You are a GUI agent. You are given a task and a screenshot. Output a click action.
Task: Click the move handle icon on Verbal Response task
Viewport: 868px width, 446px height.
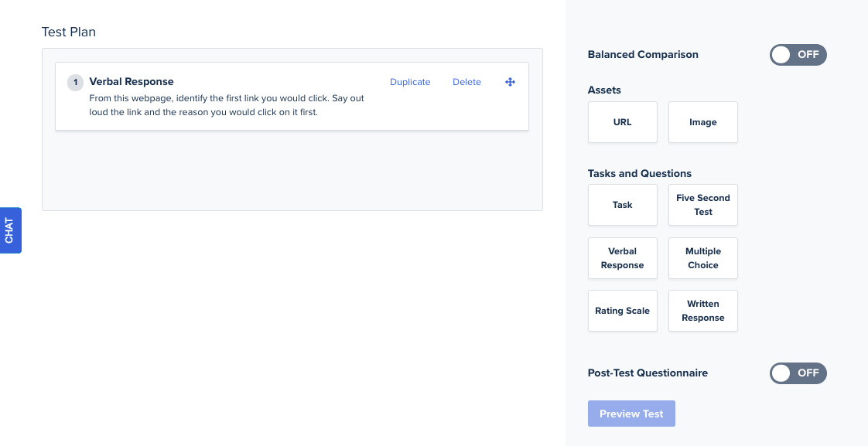coord(510,82)
